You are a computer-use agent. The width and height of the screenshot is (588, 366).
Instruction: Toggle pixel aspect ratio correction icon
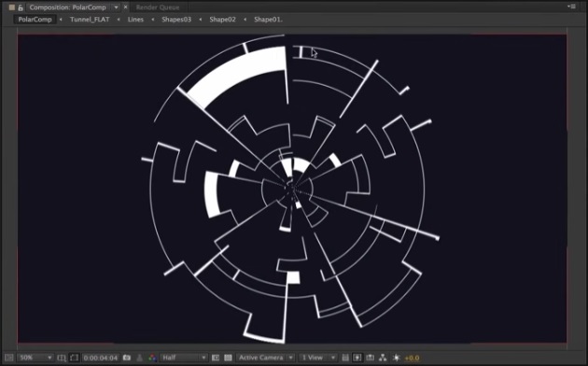[345, 358]
